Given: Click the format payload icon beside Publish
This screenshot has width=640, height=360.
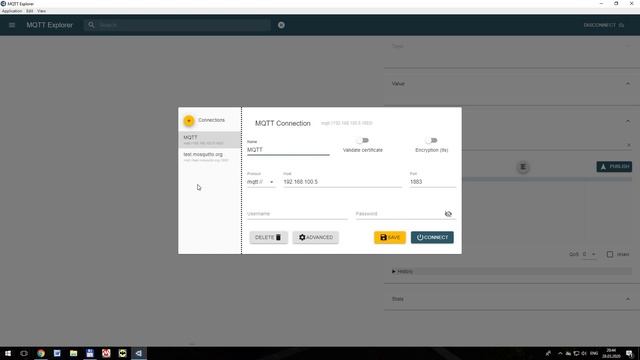Looking at the screenshot, I should tap(523, 167).
